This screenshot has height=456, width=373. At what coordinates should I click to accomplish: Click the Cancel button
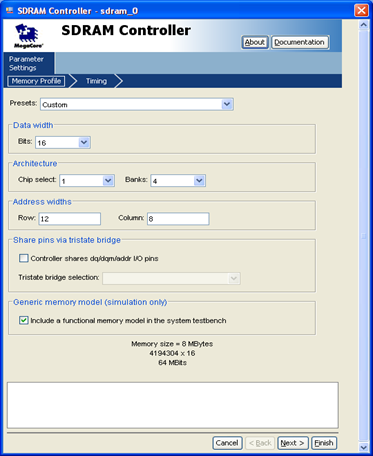[227, 443]
